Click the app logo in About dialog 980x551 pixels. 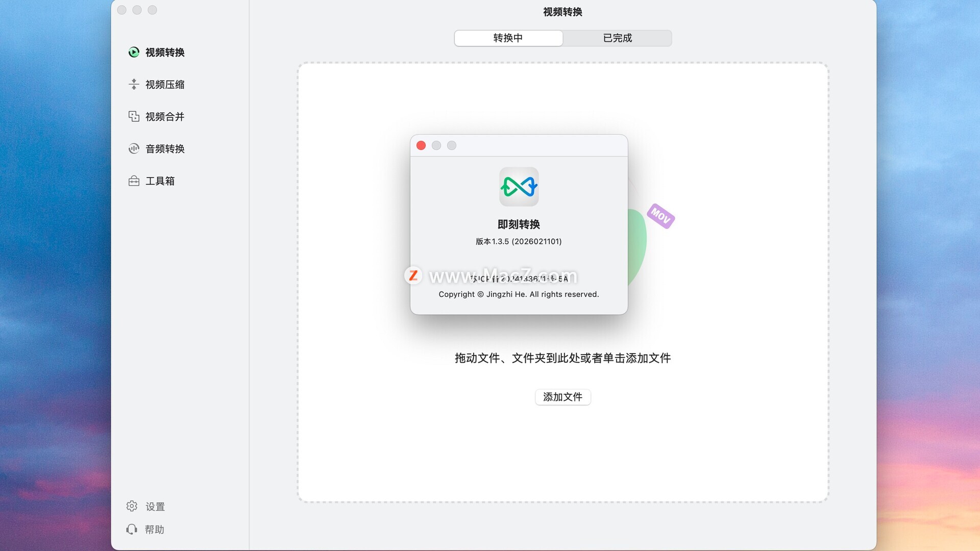click(x=519, y=187)
